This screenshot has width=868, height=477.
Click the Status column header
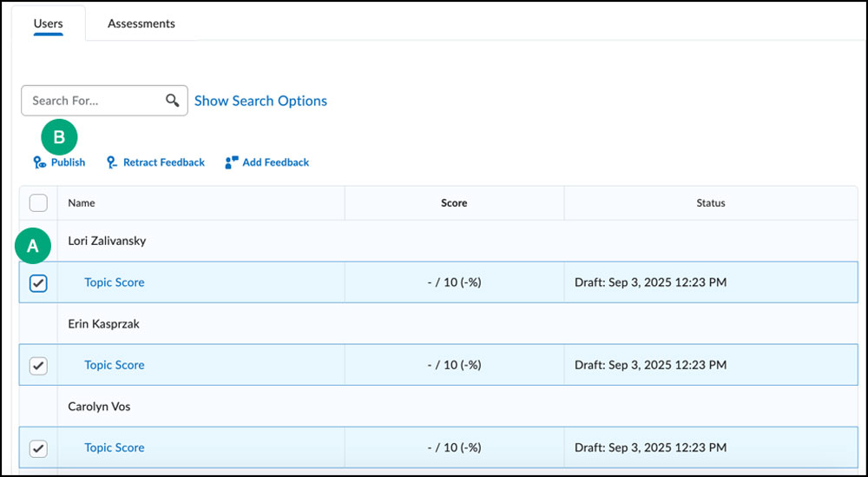tap(711, 202)
